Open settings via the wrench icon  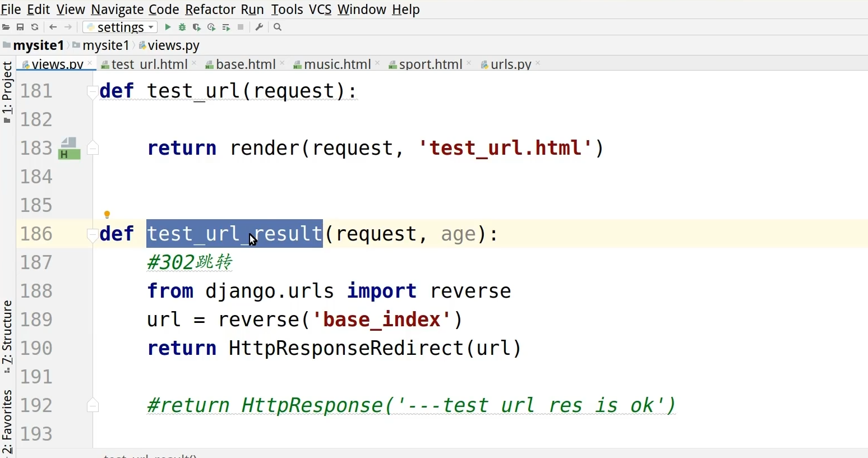pyautogui.click(x=259, y=27)
